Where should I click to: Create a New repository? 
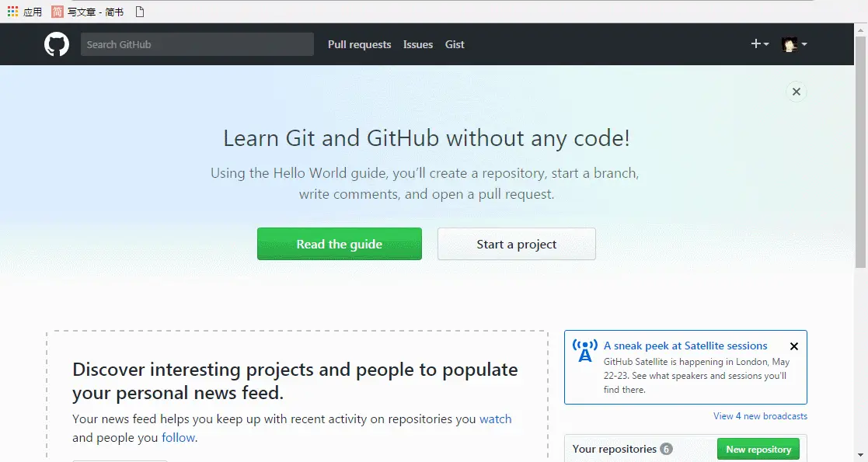tap(758, 450)
